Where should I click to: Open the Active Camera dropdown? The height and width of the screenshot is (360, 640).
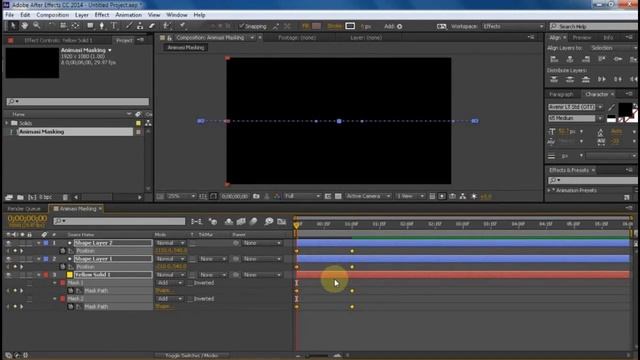pos(368,196)
